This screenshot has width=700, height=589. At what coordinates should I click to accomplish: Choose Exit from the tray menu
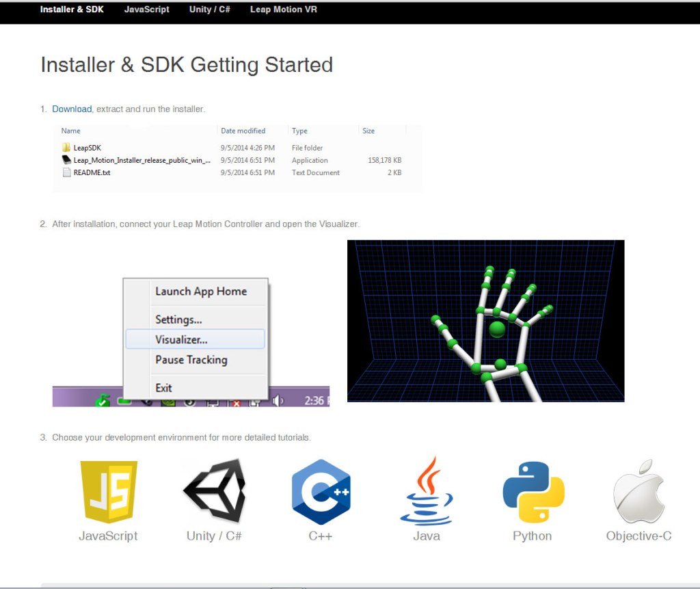click(163, 387)
